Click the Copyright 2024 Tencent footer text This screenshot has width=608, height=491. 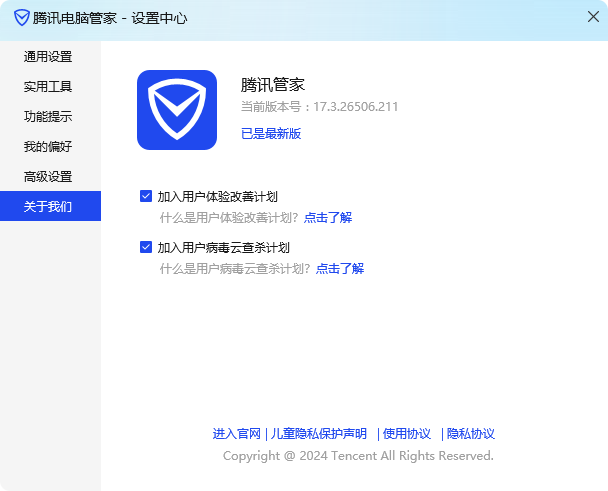pyautogui.click(x=358, y=456)
